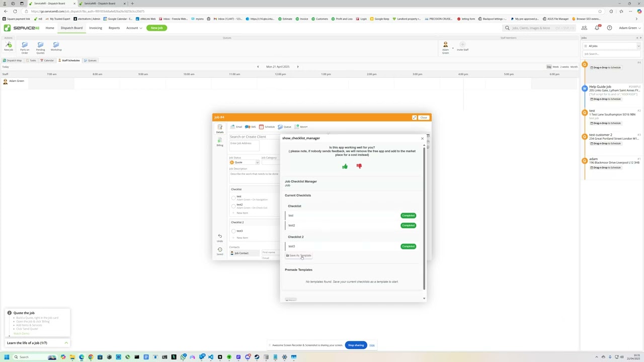Viewport: 644px width, 362px height.
Task: Tick the 'test3' checklist item circle
Action: [x=233, y=231]
